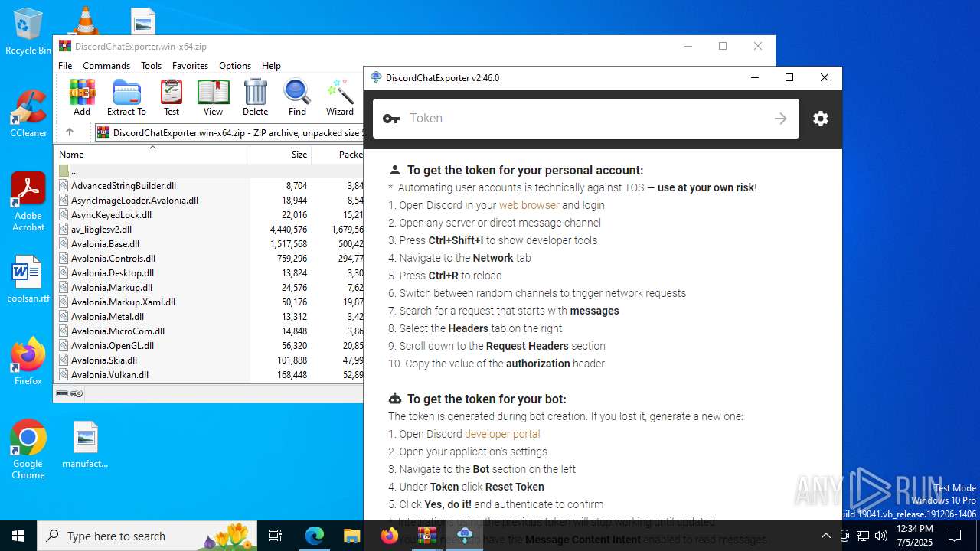Viewport: 980px width, 551px height.
Task: Open the File menu in WinRAR
Action: (65, 66)
